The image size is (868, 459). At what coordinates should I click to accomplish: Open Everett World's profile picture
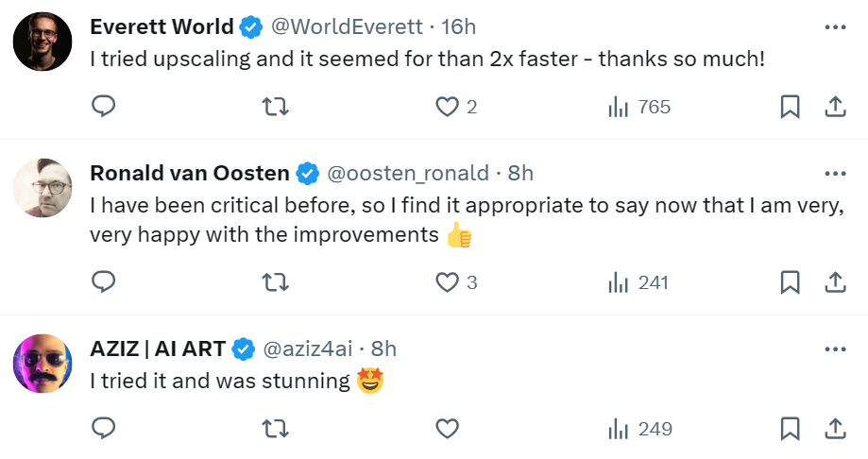coord(43,42)
